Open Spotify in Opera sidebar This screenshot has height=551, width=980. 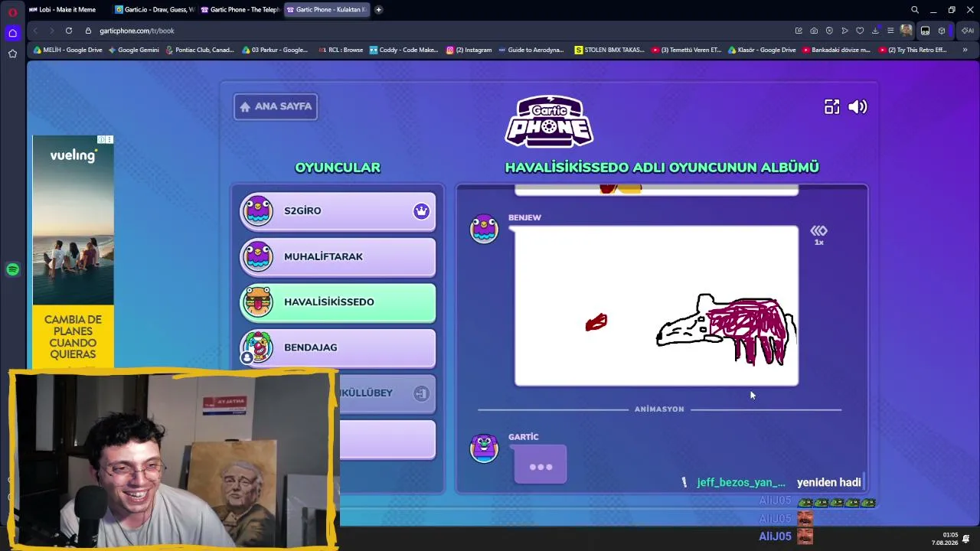click(x=12, y=269)
